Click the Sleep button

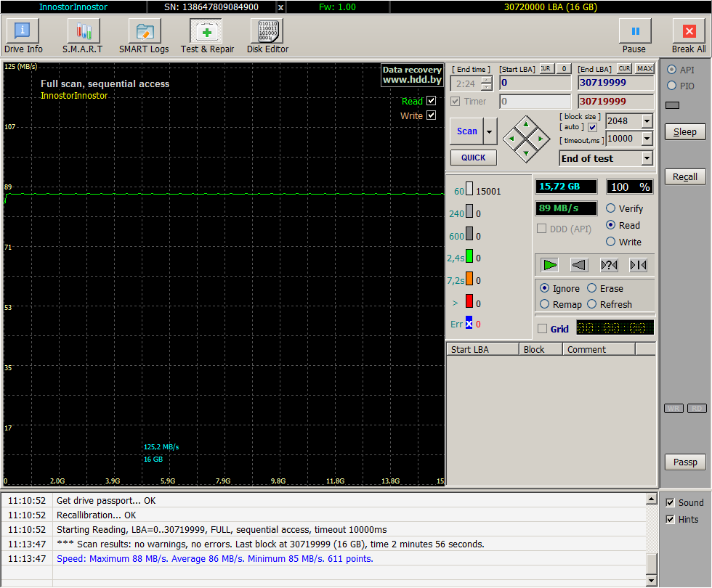point(684,132)
